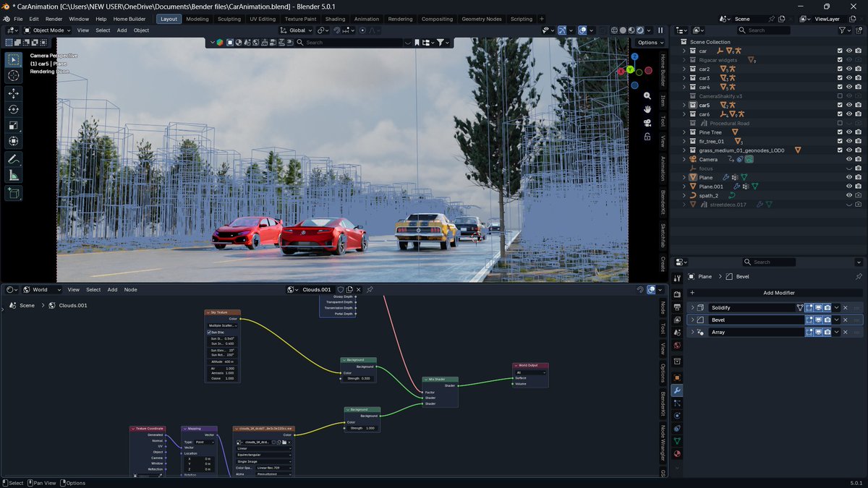This screenshot has height=488, width=868.
Task: Open the Scene properties tab icon
Action: tap(677, 333)
